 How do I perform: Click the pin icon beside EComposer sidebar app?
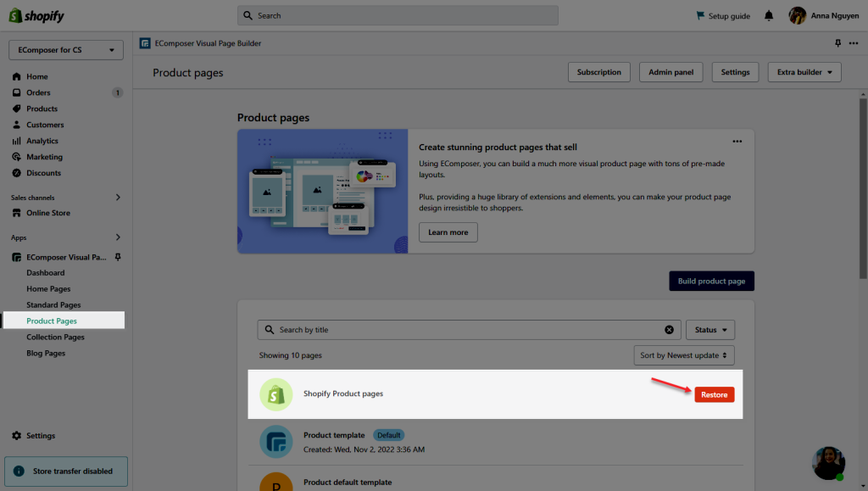click(x=118, y=257)
